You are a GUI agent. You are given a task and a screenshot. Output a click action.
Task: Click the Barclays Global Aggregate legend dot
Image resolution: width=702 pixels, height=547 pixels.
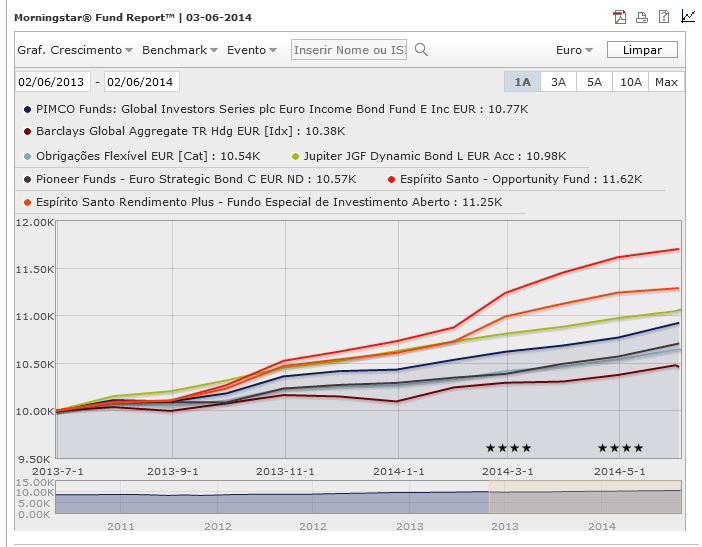click(x=27, y=131)
